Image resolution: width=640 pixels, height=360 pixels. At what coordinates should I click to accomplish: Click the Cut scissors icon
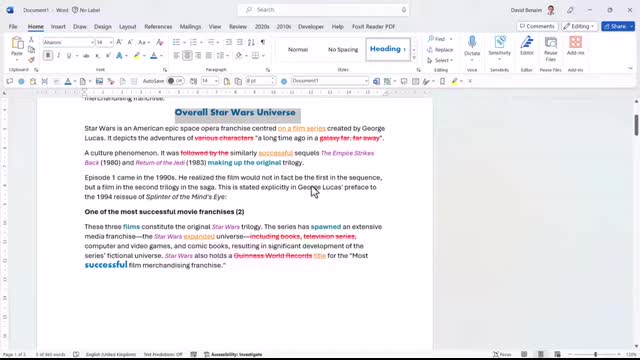click(31, 40)
